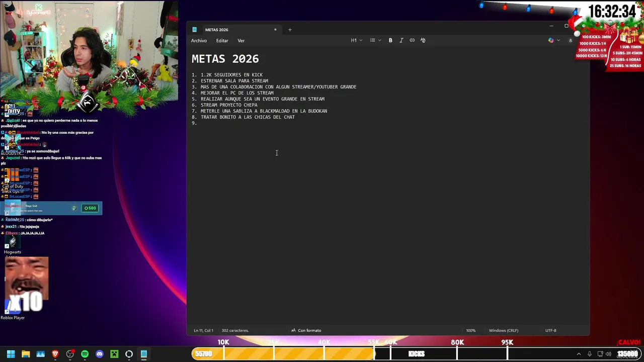Open the 100% zoom level indicator
Image resolution: width=644 pixels, height=362 pixels.
coord(470,330)
